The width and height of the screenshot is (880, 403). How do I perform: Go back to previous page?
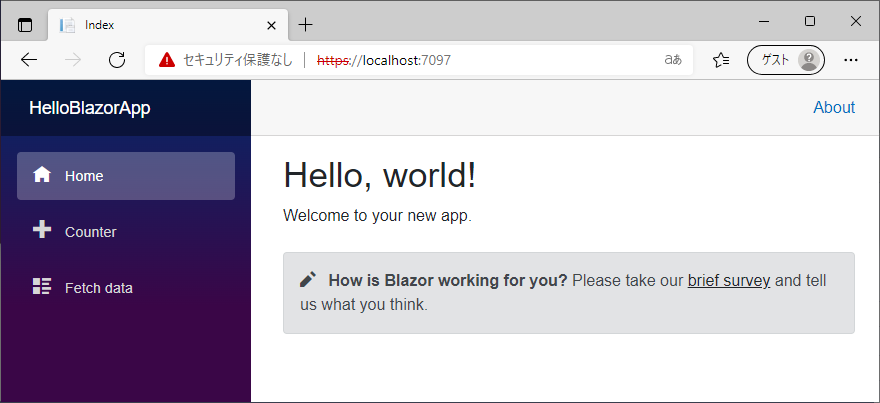pyautogui.click(x=29, y=59)
